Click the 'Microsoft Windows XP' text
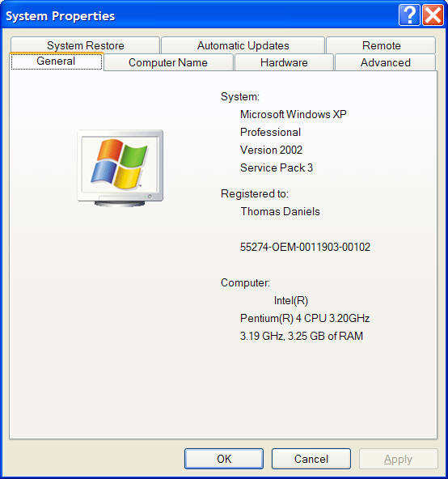This screenshot has width=448, height=479. coord(294,114)
